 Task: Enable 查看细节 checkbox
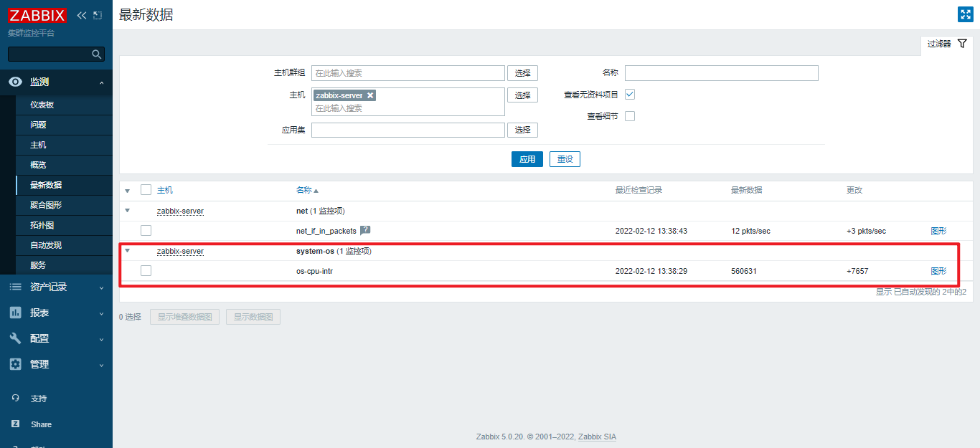click(x=630, y=116)
